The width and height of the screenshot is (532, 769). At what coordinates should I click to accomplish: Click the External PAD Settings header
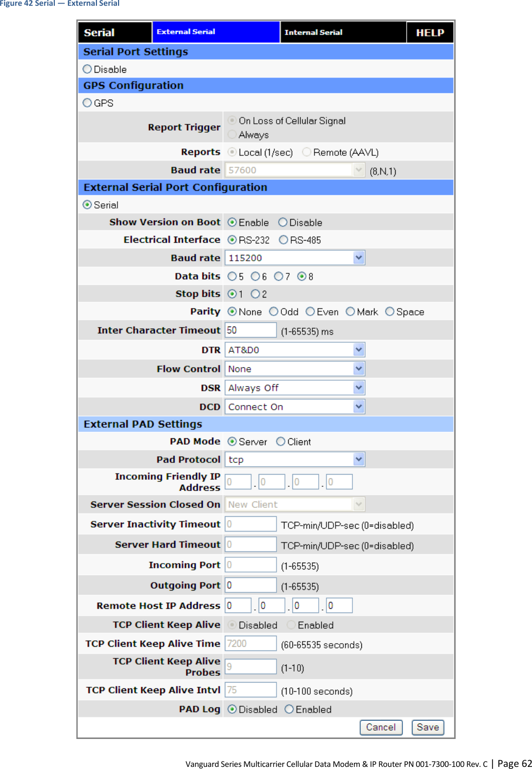266,424
